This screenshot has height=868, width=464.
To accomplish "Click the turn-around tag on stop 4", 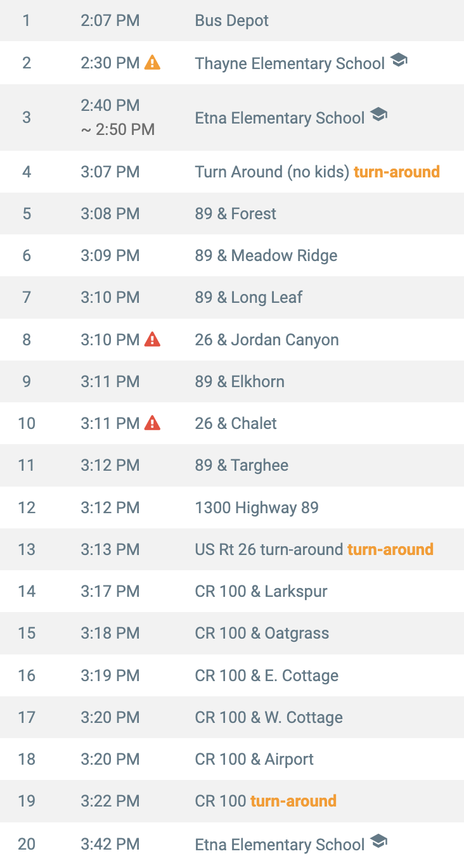I will pos(397,172).
